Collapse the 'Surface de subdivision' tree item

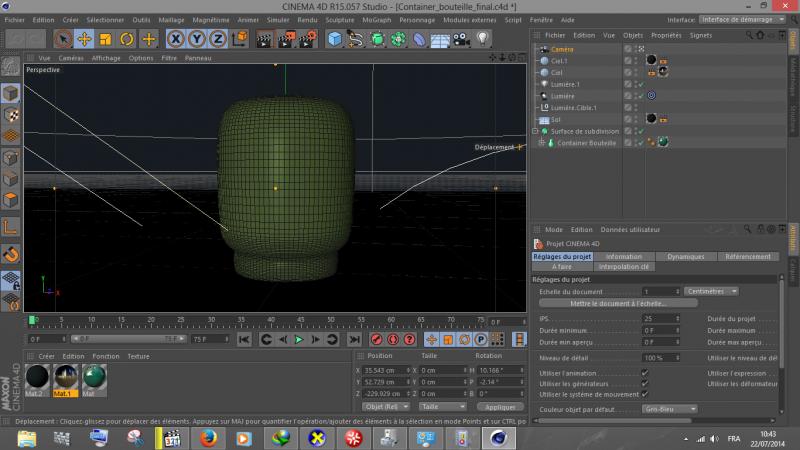tap(535, 131)
